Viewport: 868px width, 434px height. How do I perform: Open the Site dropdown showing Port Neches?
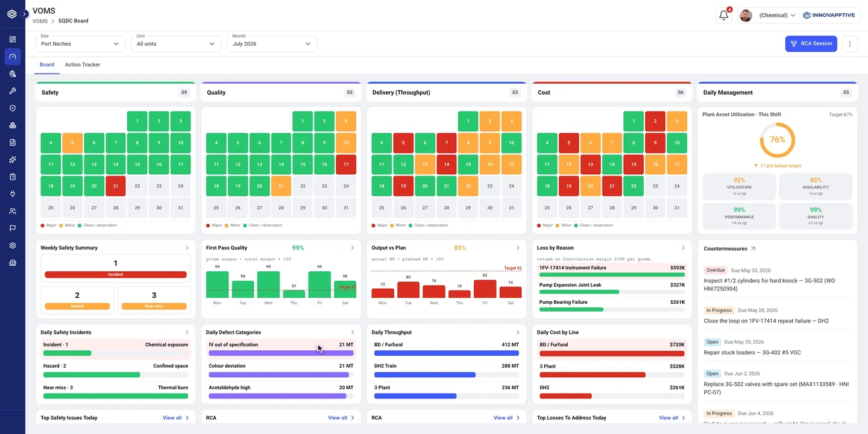point(80,43)
